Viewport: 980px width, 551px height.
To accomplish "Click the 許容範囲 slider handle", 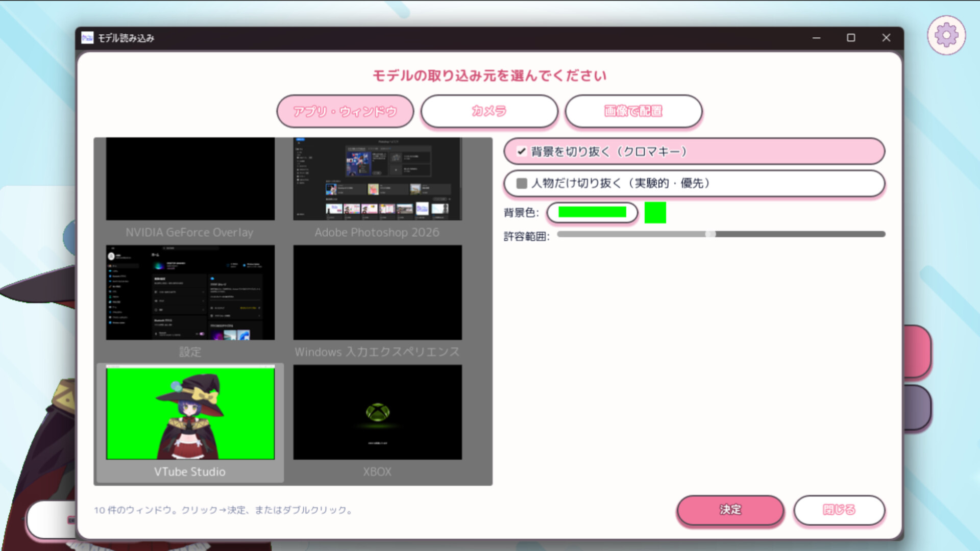I will [x=710, y=234].
